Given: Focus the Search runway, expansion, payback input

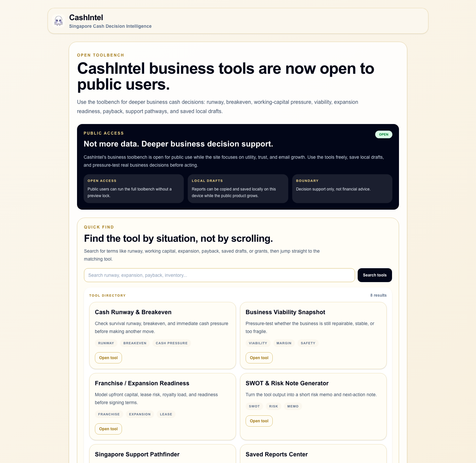Looking at the screenshot, I should (219, 275).
